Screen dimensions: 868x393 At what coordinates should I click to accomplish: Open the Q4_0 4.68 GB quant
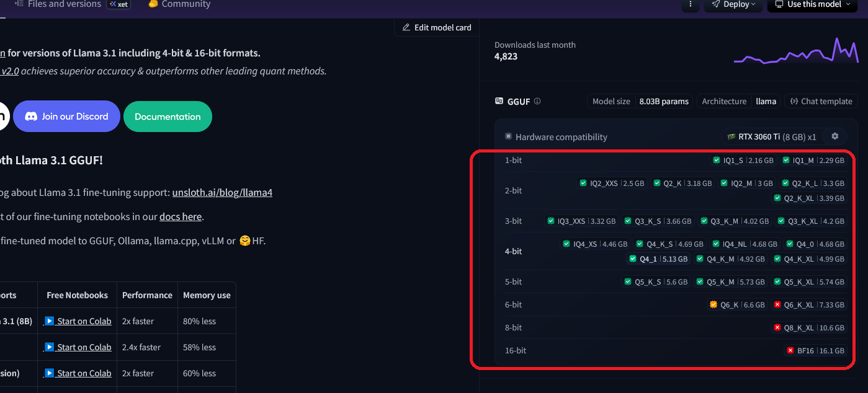[x=815, y=244]
